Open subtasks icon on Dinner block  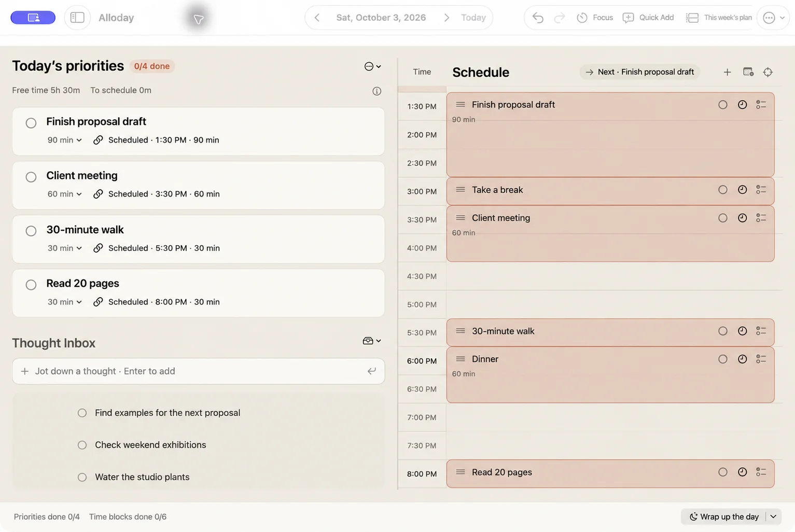761,359
